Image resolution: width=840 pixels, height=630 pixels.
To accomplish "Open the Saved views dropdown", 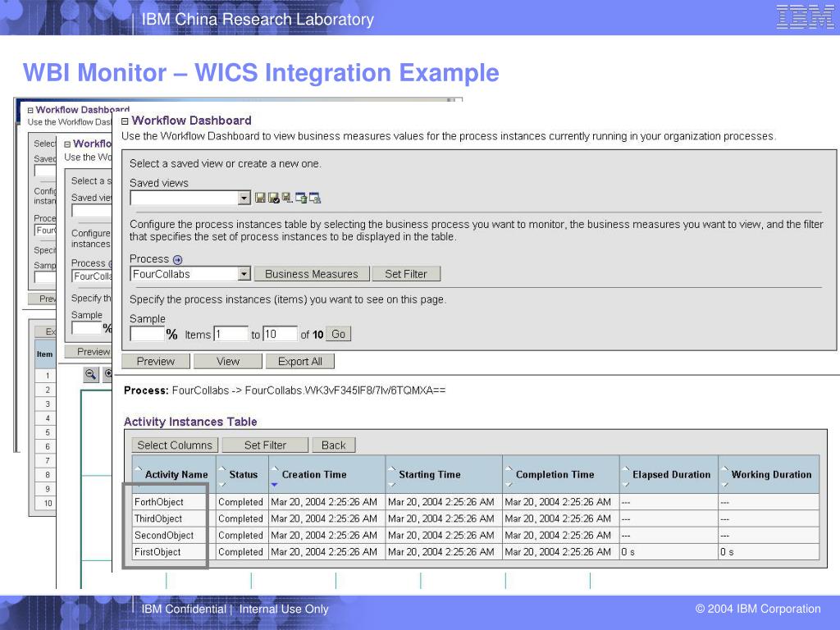I will coord(244,199).
